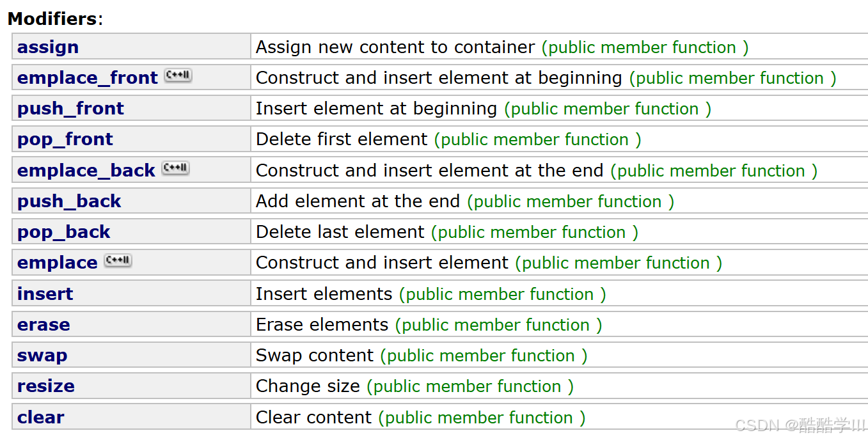868x440 pixels.
Task: Click the emplace member function link
Action: [57, 263]
